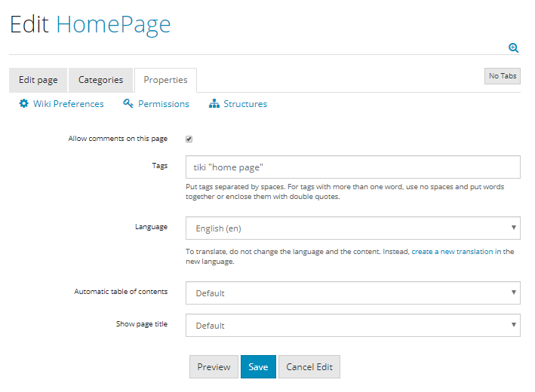Image resolution: width=535 pixels, height=392 pixels.
Task: Click the magnifier zoom icon
Action: coord(514,47)
